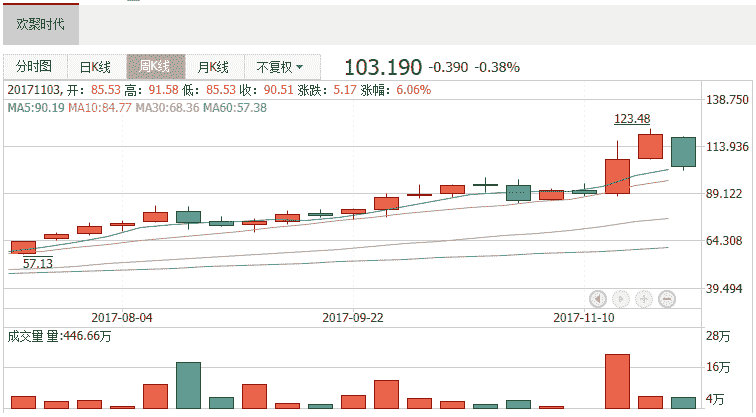The image size is (756, 417).
Task: Click the price change -0.390
Action: click(448, 67)
